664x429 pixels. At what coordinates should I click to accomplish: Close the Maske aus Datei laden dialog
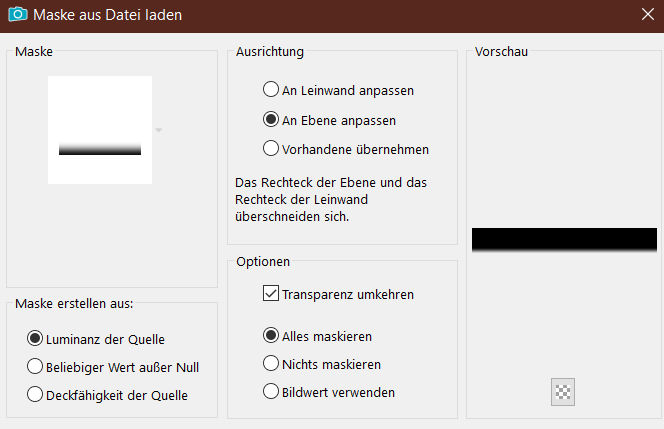(x=646, y=16)
